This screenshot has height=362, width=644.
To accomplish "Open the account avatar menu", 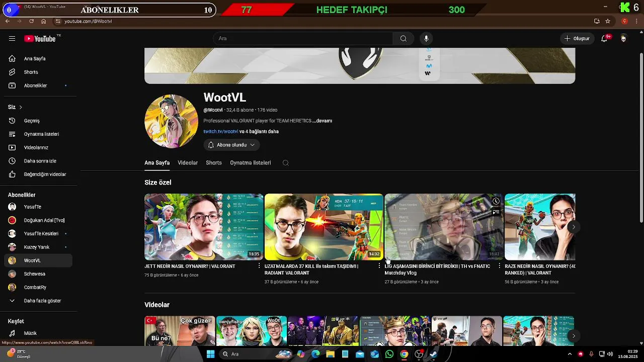I will (x=623, y=39).
